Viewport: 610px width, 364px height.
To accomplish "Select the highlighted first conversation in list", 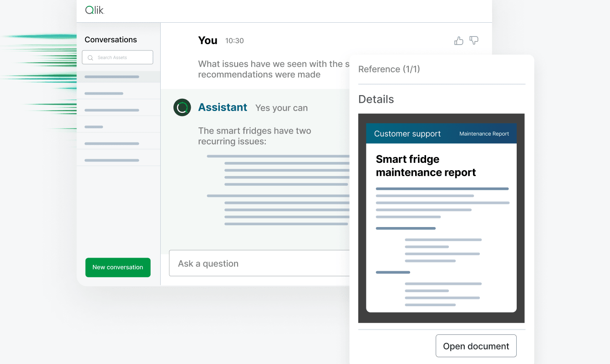I will click(x=112, y=77).
